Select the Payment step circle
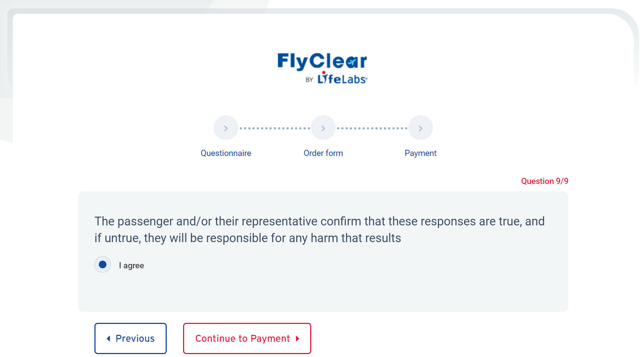This screenshot has height=357, width=644. click(420, 128)
